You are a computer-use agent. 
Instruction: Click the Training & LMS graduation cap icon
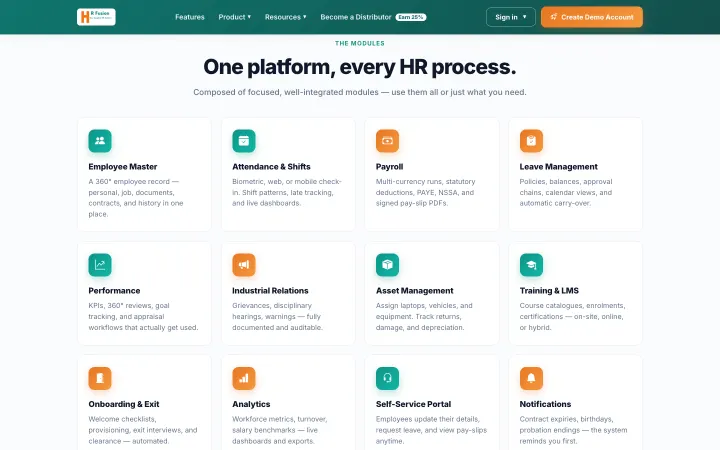[531, 265]
